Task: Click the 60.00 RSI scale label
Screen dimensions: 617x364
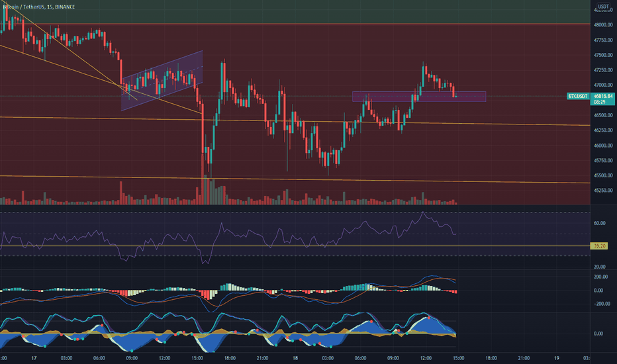Action: click(600, 223)
